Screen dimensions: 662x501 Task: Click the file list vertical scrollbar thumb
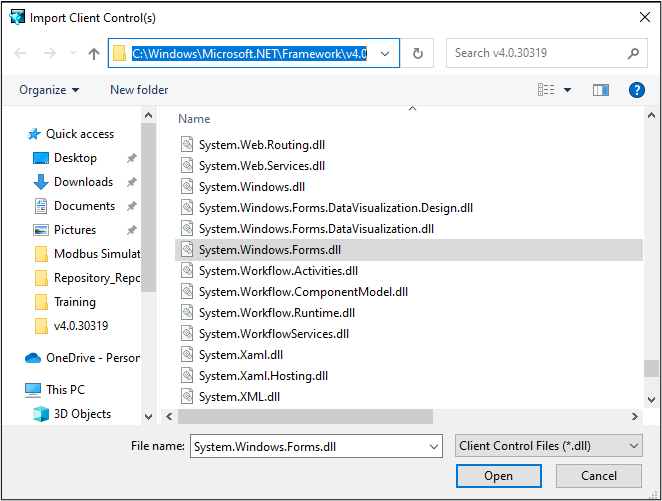tap(651, 368)
